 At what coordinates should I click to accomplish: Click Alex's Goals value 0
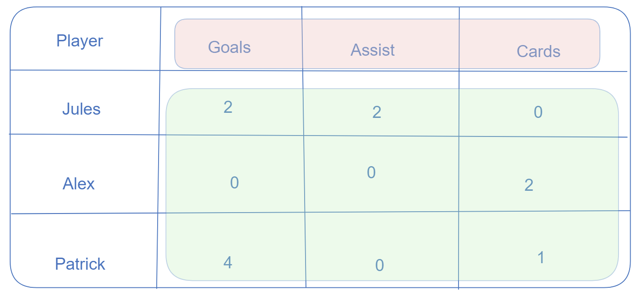[234, 183]
